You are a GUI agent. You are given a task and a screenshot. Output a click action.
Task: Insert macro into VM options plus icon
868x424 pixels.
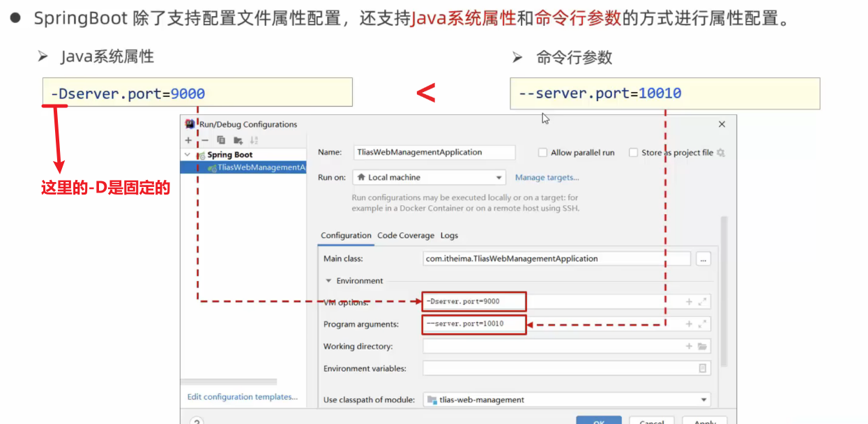point(689,302)
